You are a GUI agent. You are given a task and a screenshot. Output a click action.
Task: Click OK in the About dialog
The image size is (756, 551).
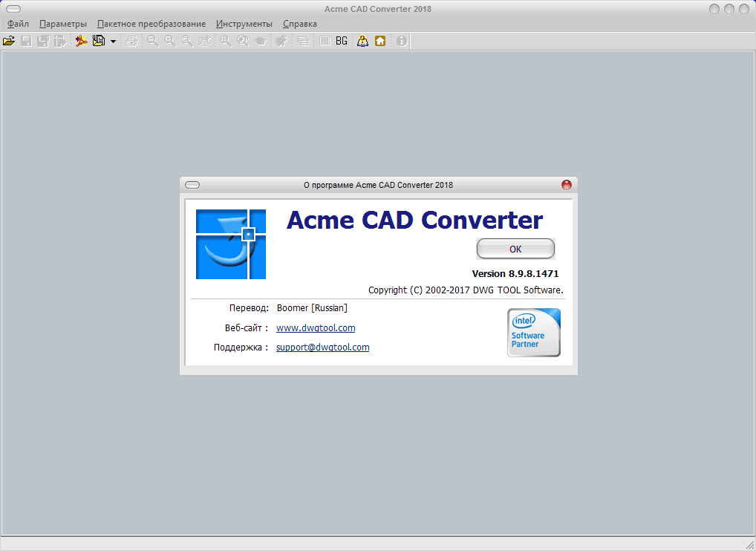pyautogui.click(x=515, y=249)
